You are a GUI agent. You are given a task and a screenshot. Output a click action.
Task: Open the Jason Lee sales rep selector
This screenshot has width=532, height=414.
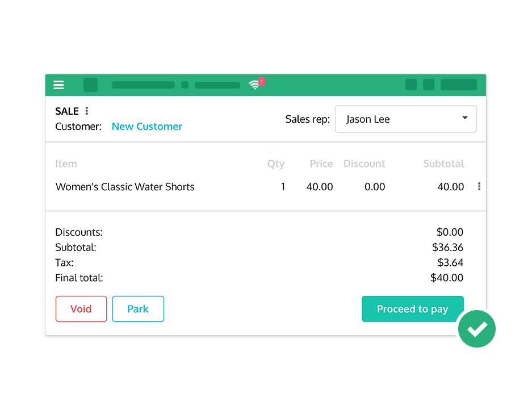tap(406, 119)
